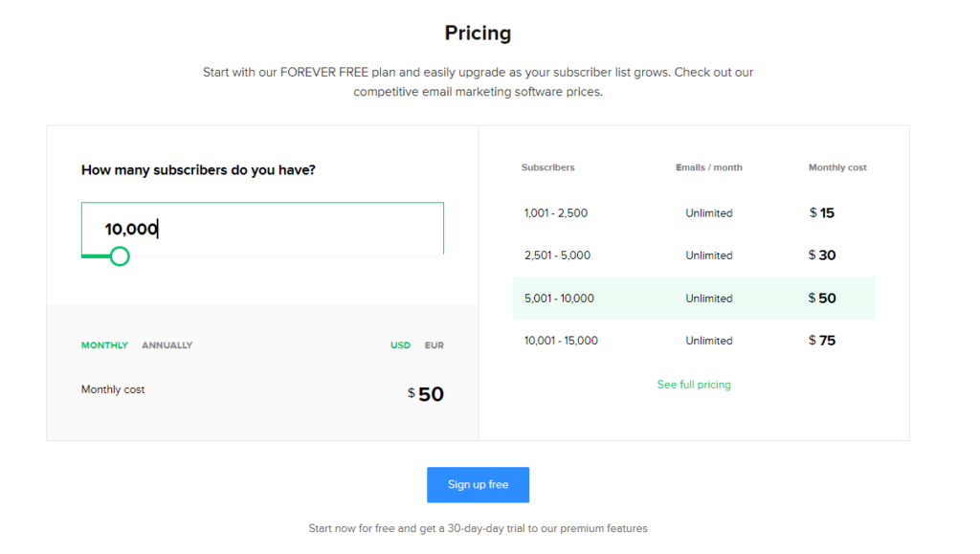Focus the subscribers number input field
The height and width of the screenshot is (554, 980).
point(262,229)
